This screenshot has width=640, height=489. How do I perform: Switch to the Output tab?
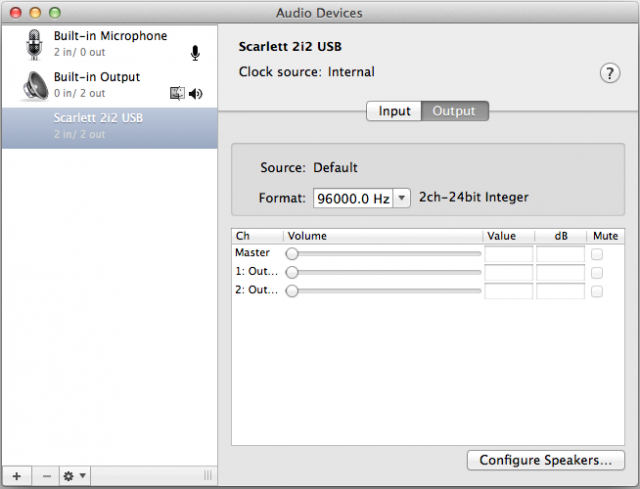[454, 111]
